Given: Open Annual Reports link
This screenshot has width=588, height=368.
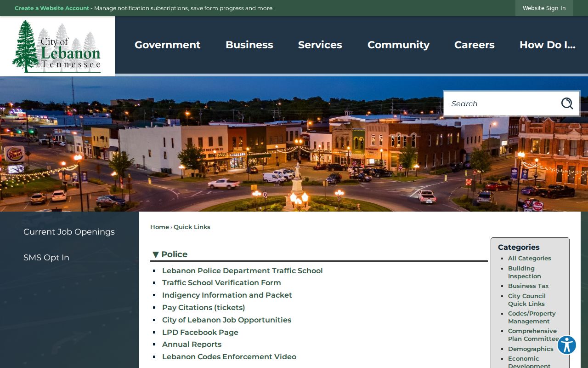Looking at the screenshot, I should (192, 344).
